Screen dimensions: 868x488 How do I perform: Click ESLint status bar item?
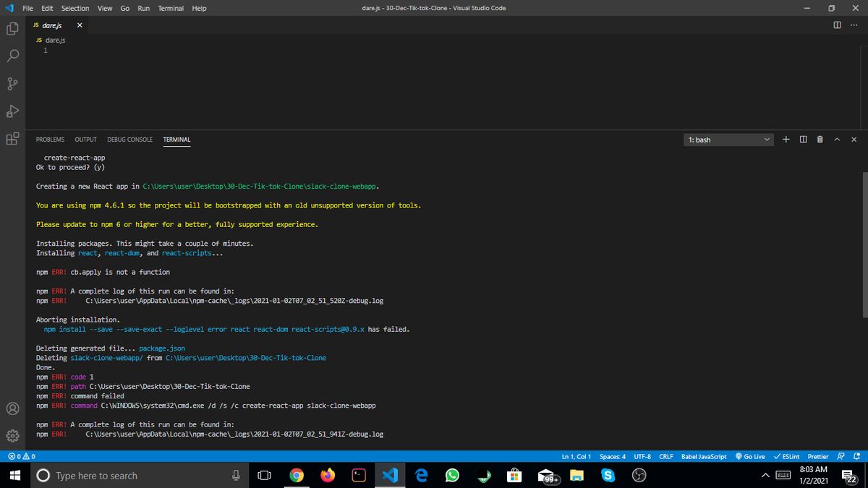coord(786,456)
